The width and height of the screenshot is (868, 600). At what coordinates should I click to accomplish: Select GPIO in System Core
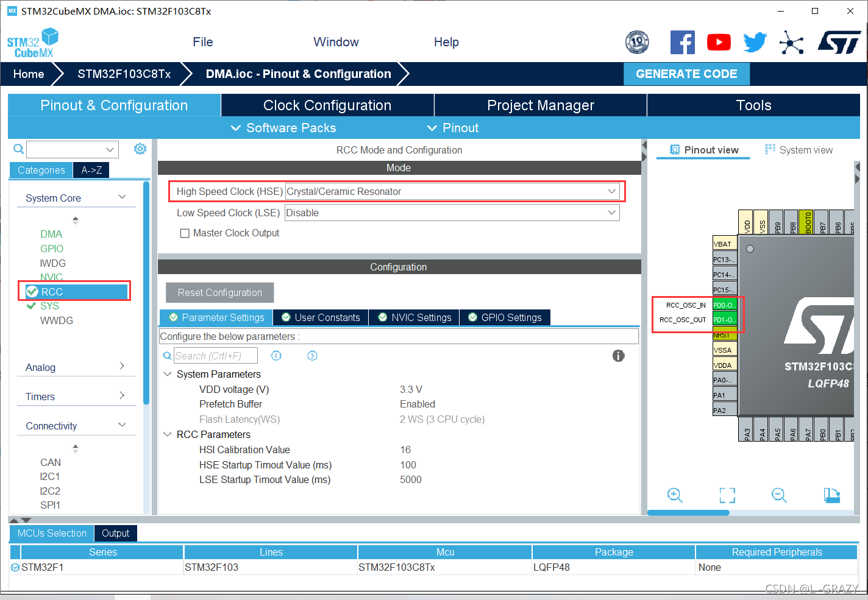(x=52, y=249)
